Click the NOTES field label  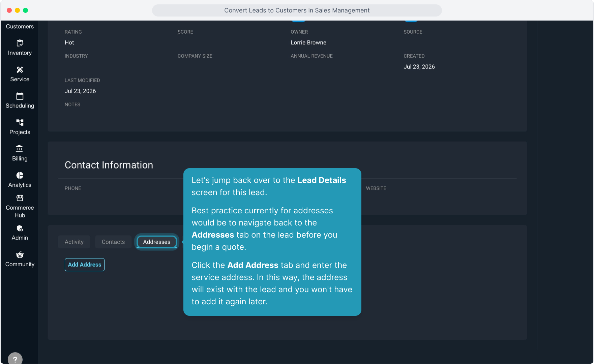(x=72, y=104)
